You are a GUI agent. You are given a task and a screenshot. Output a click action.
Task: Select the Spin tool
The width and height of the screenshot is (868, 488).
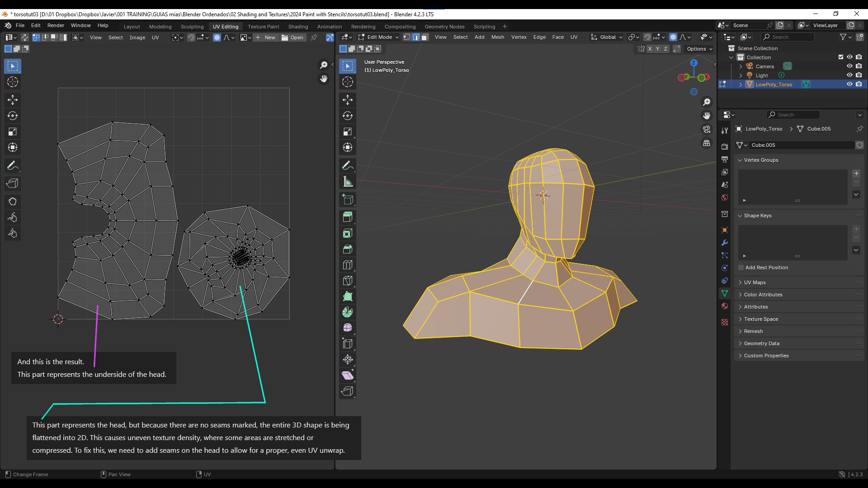pyautogui.click(x=348, y=312)
